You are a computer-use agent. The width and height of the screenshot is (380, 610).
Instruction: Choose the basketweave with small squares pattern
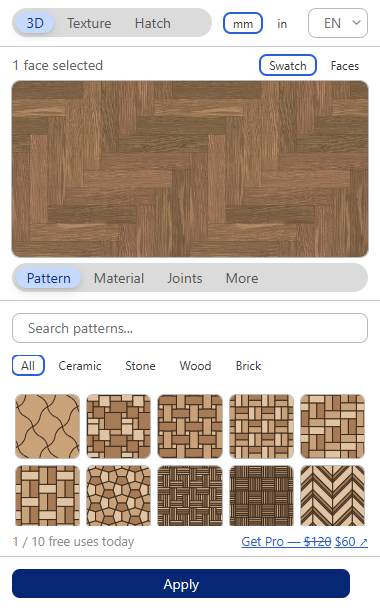[x=190, y=426]
